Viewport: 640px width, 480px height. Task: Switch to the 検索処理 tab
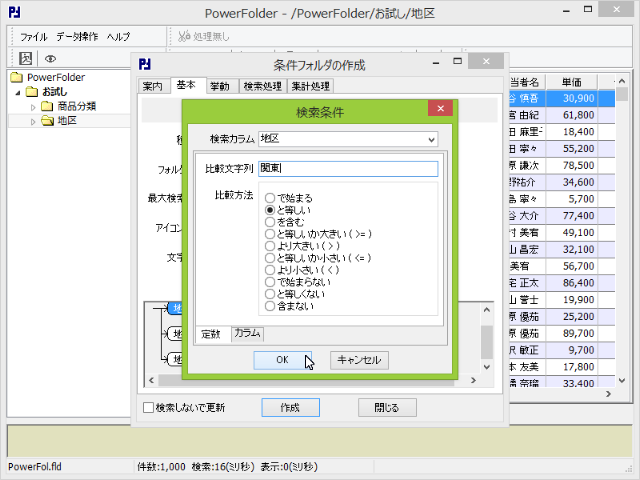coord(262,86)
